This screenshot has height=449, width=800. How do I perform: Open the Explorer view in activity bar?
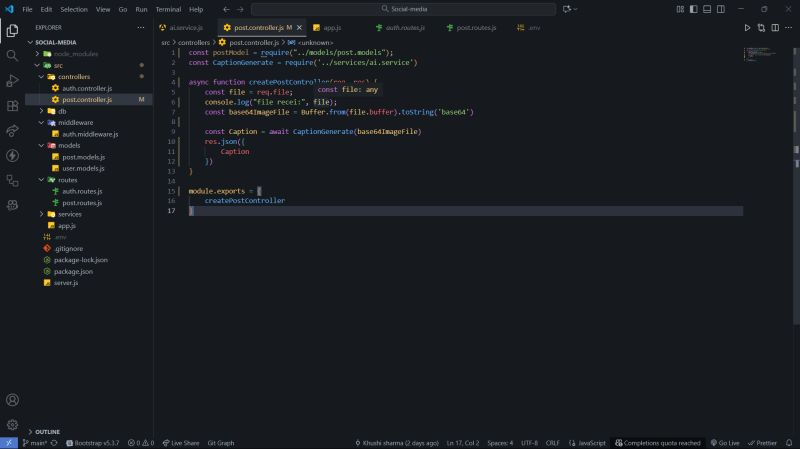pos(12,31)
